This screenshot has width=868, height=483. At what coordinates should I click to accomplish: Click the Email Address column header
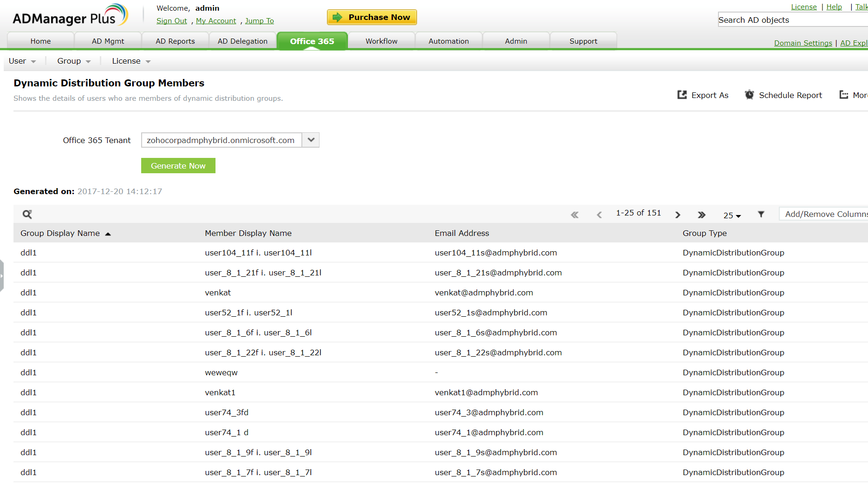[x=462, y=233]
